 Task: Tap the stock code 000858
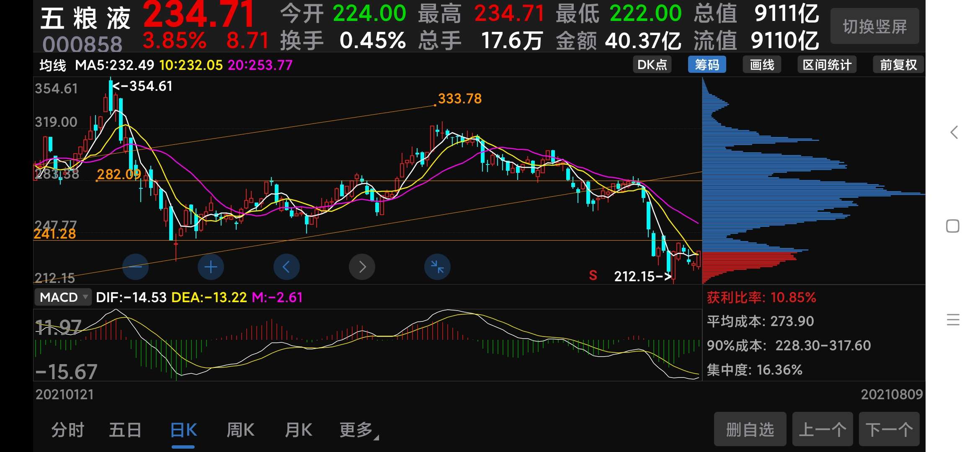tap(83, 44)
